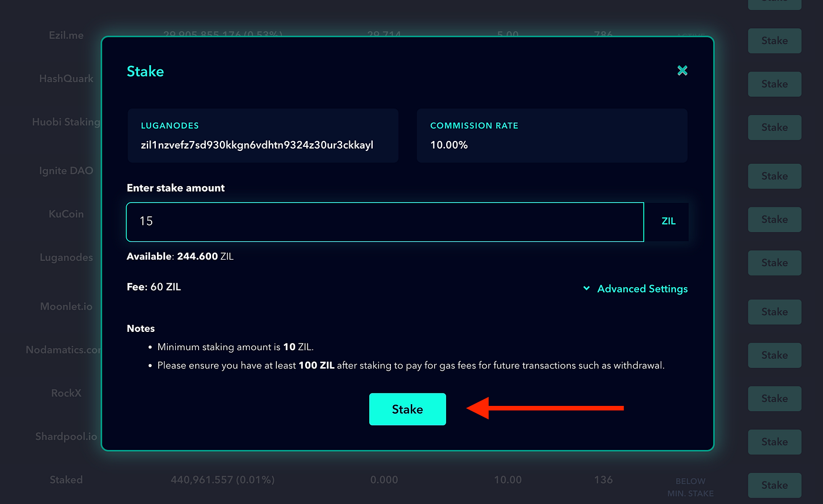The width and height of the screenshot is (823, 504).
Task: Click 440,961.557 (0.01%) stake amount cell
Action: (x=223, y=480)
